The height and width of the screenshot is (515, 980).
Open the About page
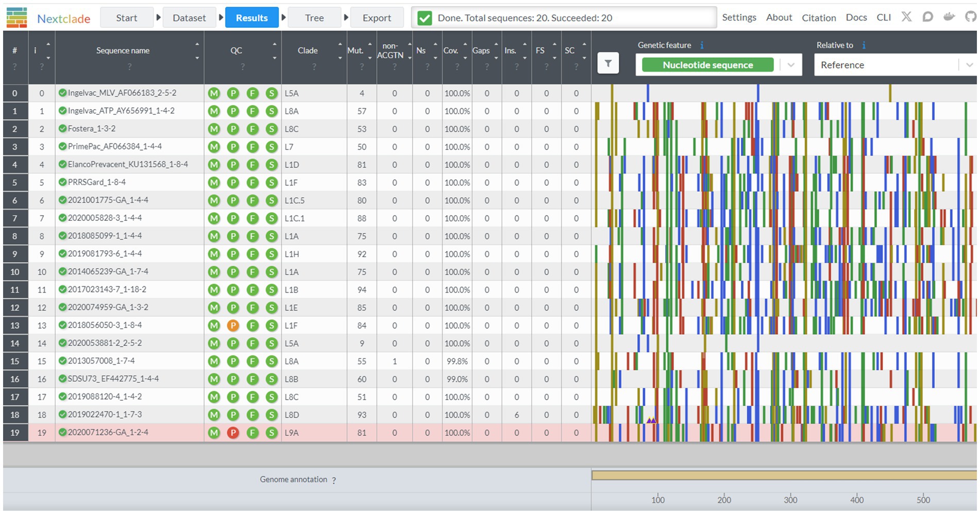click(779, 18)
